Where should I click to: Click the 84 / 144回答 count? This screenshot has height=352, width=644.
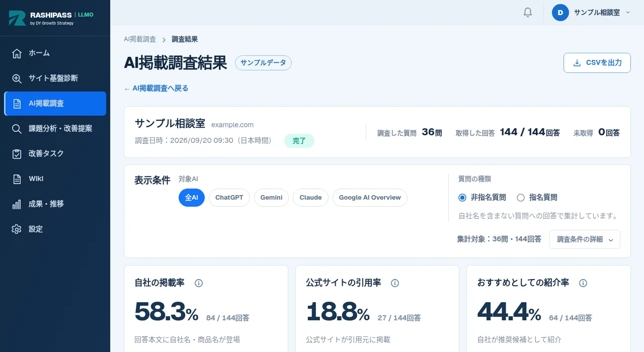coord(228,318)
